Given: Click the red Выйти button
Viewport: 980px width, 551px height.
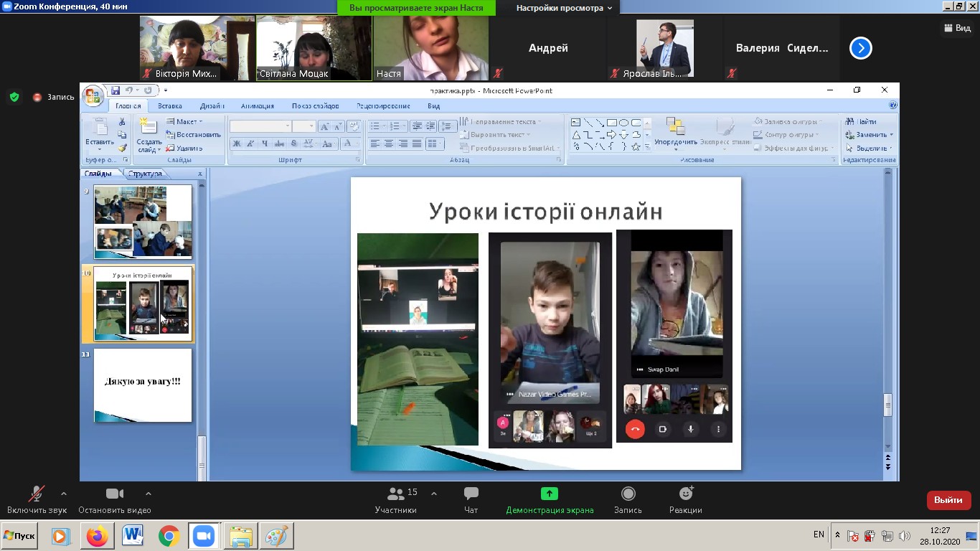Looking at the screenshot, I should pyautogui.click(x=948, y=500).
